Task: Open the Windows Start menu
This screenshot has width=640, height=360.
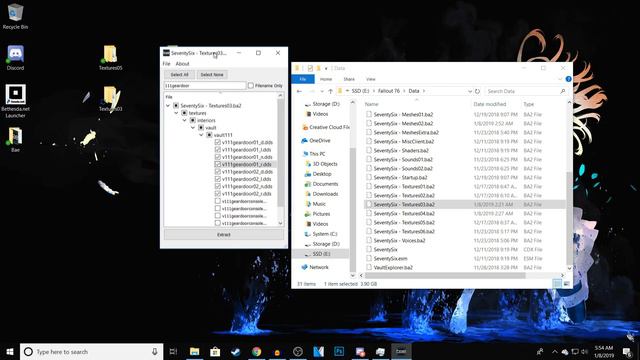Action: (x=10, y=351)
